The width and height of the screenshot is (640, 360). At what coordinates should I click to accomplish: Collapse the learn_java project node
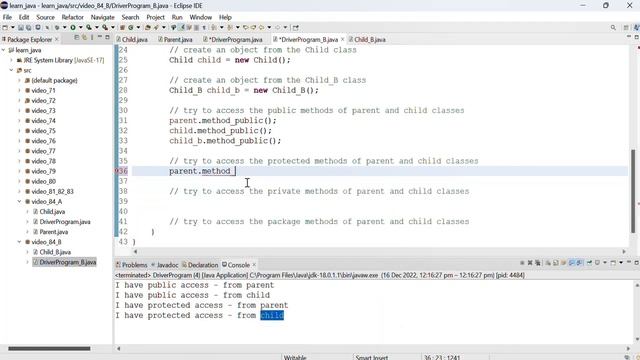coord(4,50)
